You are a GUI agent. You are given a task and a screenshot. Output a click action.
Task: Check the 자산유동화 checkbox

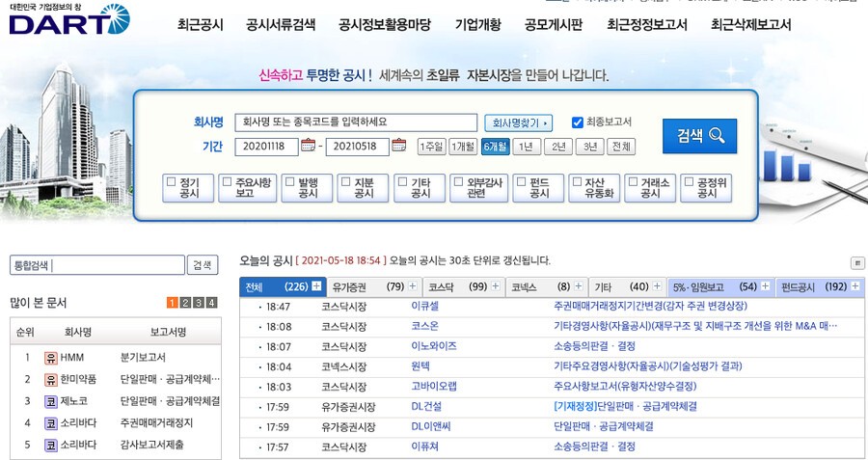(x=577, y=181)
